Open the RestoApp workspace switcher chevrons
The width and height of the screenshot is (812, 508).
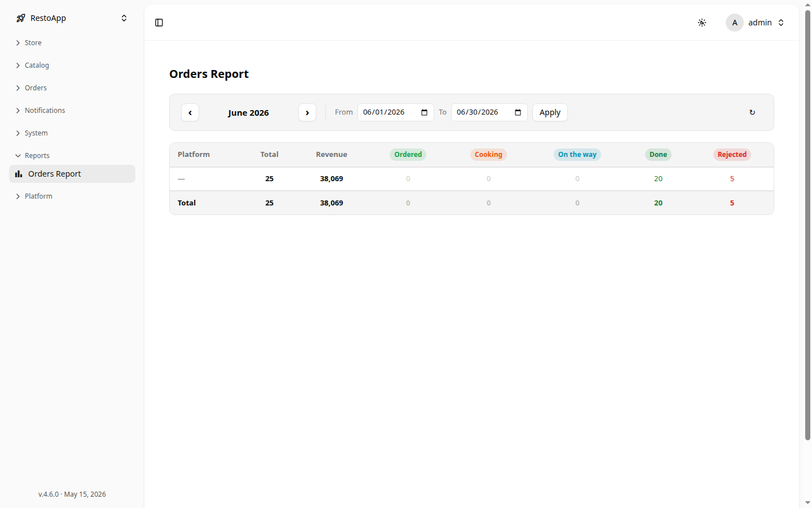coord(124,18)
